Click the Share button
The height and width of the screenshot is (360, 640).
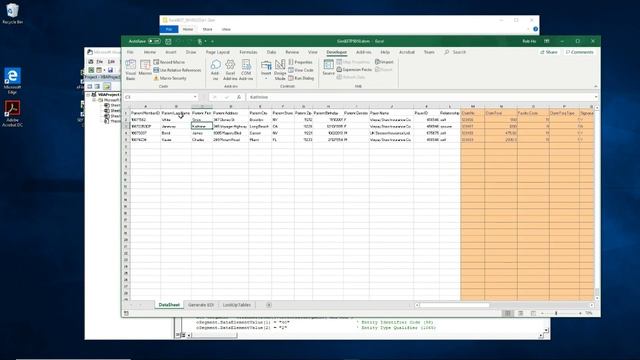(x=549, y=52)
